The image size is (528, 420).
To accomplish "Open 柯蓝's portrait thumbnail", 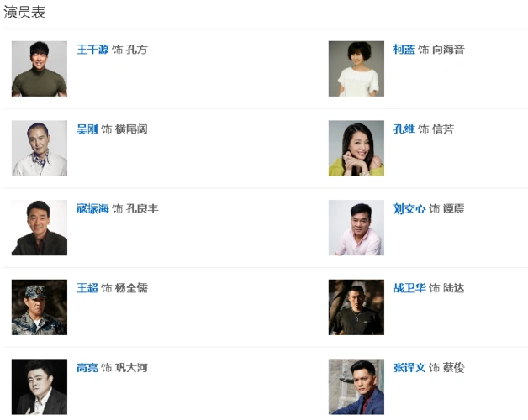I will tap(356, 69).
